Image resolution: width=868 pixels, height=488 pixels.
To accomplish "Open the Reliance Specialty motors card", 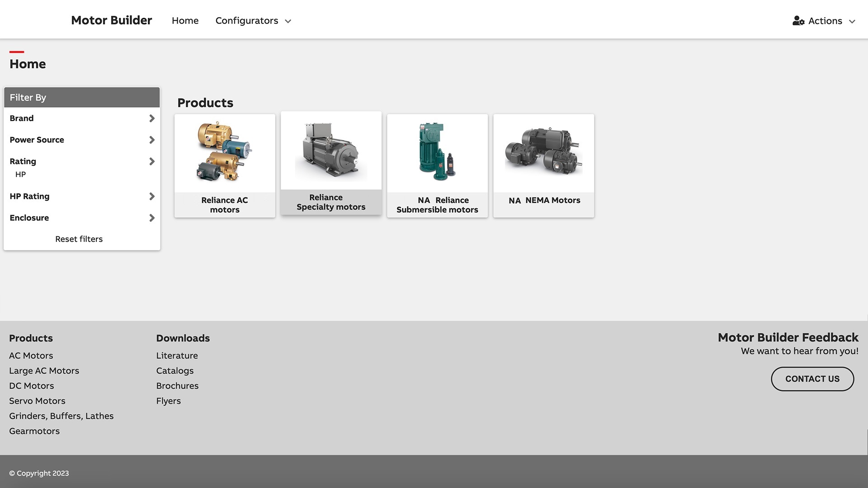I will pos(331,164).
